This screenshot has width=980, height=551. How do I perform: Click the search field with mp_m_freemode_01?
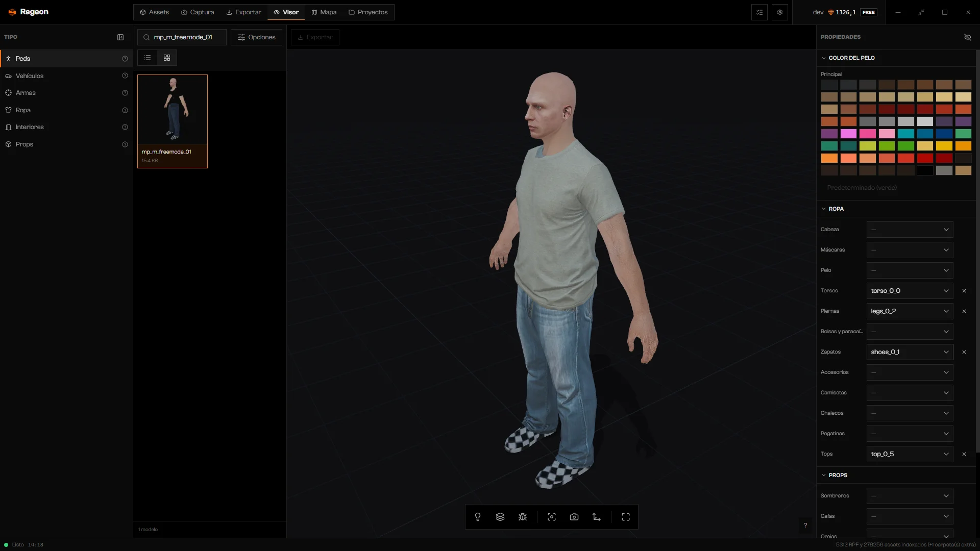pyautogui.click(x=182, y=37)
